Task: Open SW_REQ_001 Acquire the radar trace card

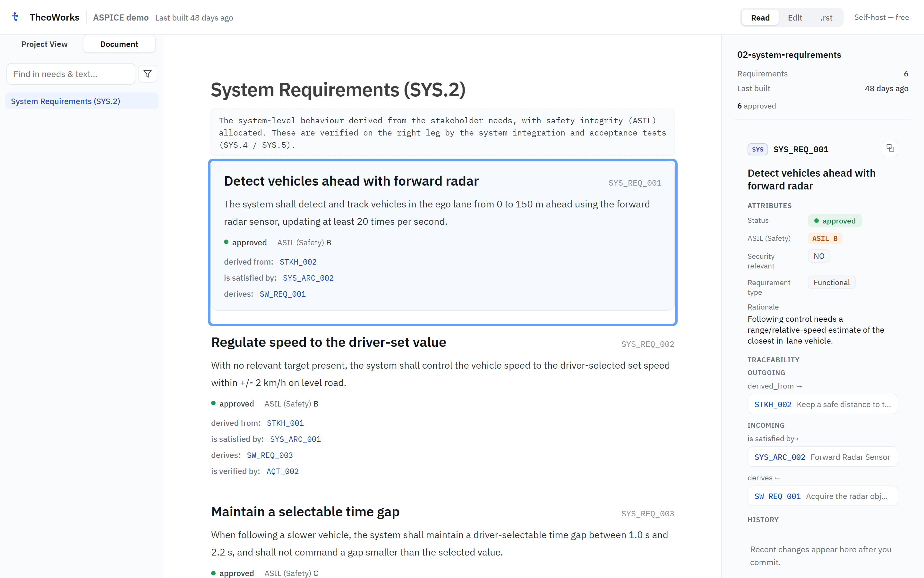Action: 822,496
